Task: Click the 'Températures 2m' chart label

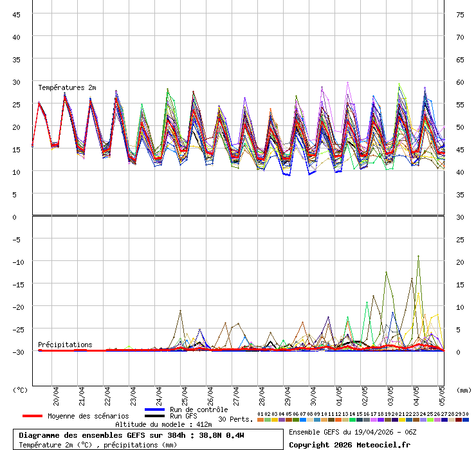Action: (67, 87)
